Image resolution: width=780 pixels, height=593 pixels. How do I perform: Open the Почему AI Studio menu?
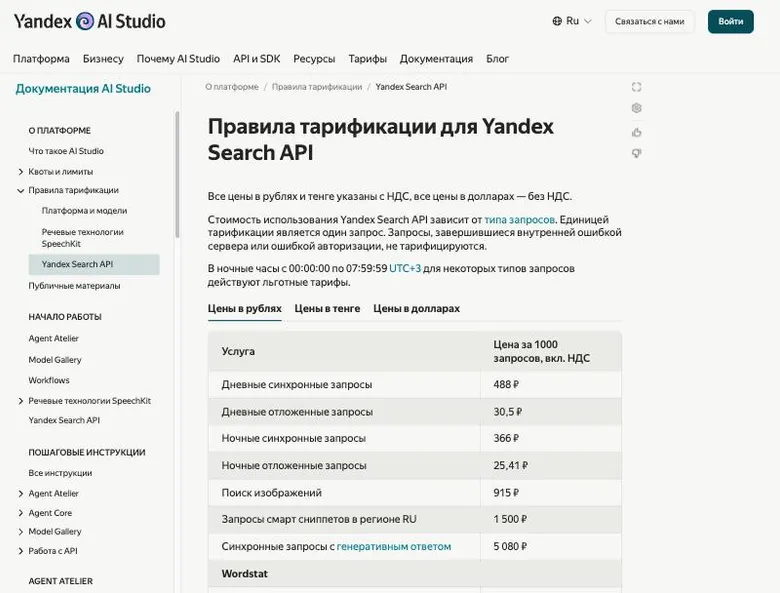tap(178, 59)
